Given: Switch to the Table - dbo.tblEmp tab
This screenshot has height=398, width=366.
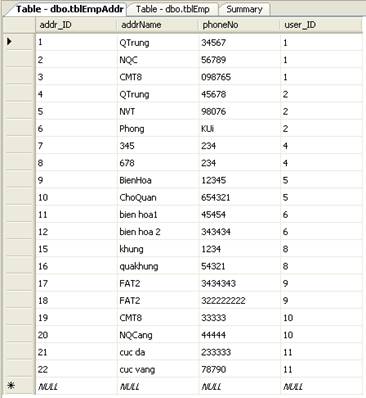Looking at the screenshot, I should (173, 9).
